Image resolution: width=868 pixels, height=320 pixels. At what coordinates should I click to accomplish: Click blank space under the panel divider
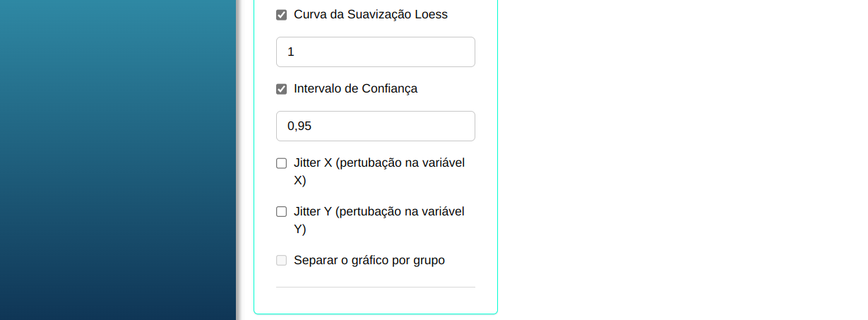click(x=375, y=300)
